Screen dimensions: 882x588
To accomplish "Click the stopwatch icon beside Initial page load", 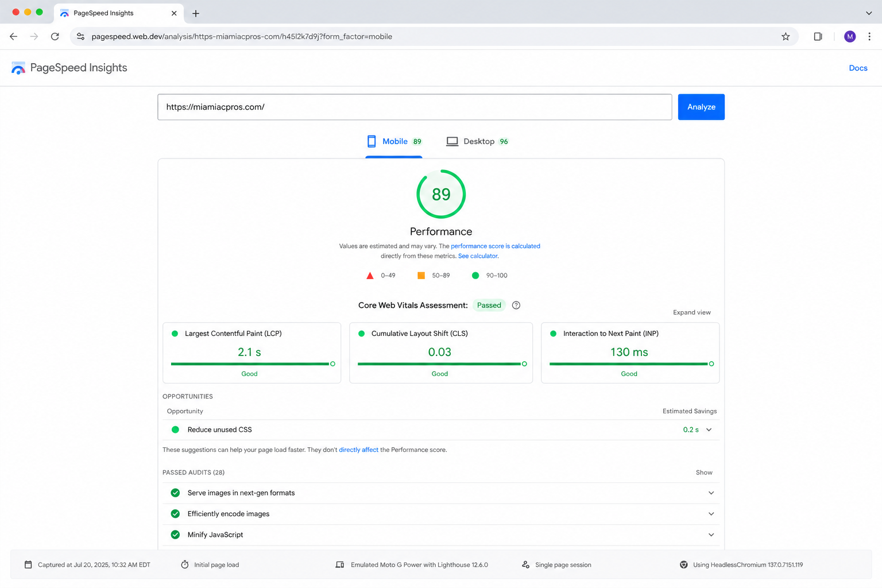I will 185,564.
